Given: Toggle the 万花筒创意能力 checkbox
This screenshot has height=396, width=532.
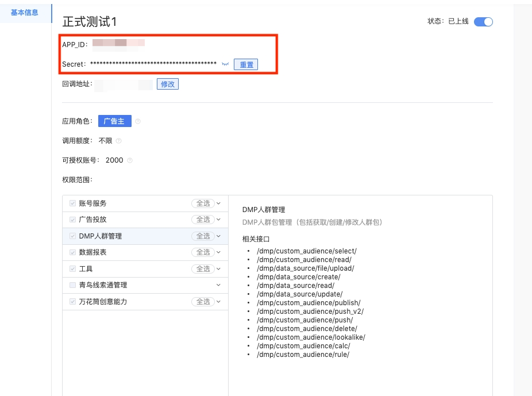Looking at the screenshot, I should [x=72, y=302].
